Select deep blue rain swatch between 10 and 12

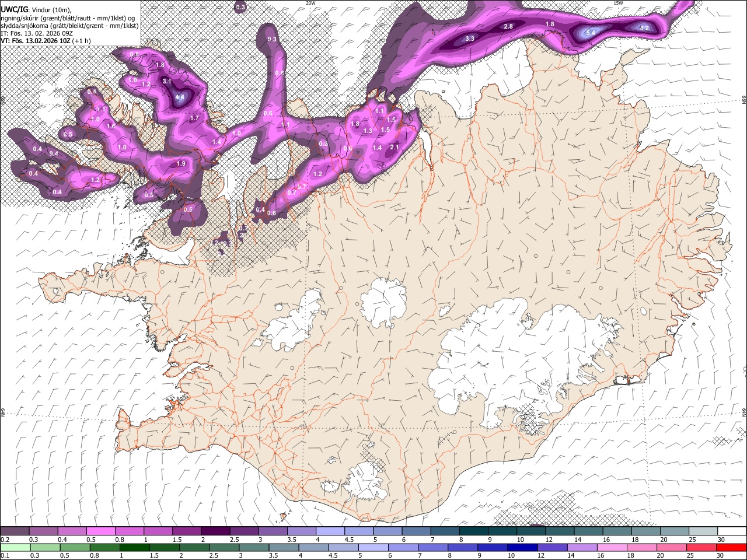[522, 548]
